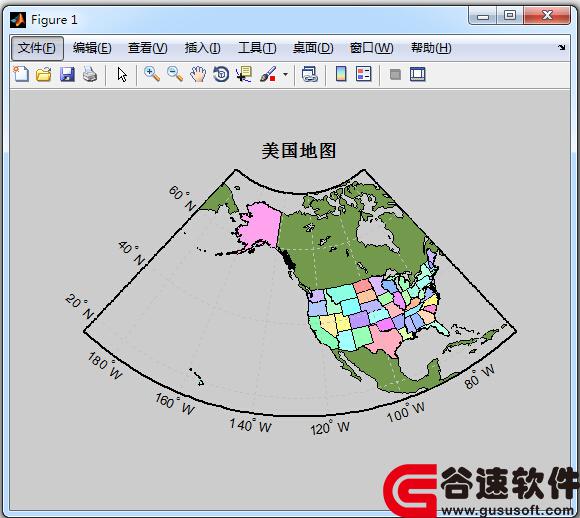Click the map title 美国地图
The image size is (580, 518).
click(299, 151)
